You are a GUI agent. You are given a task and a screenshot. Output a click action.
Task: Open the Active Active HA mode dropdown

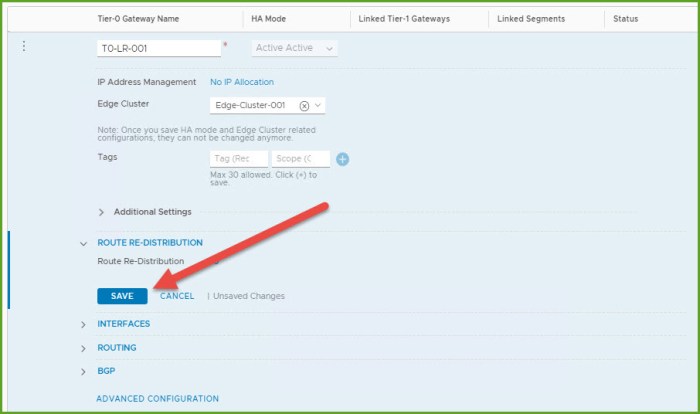coord(294,48)
